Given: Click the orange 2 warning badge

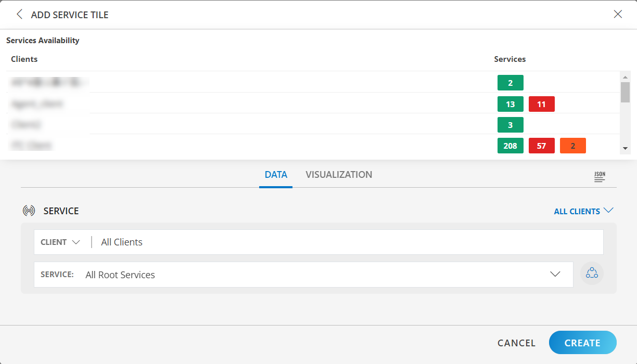Looking at the screenshot, I should (x=572, y=146).
